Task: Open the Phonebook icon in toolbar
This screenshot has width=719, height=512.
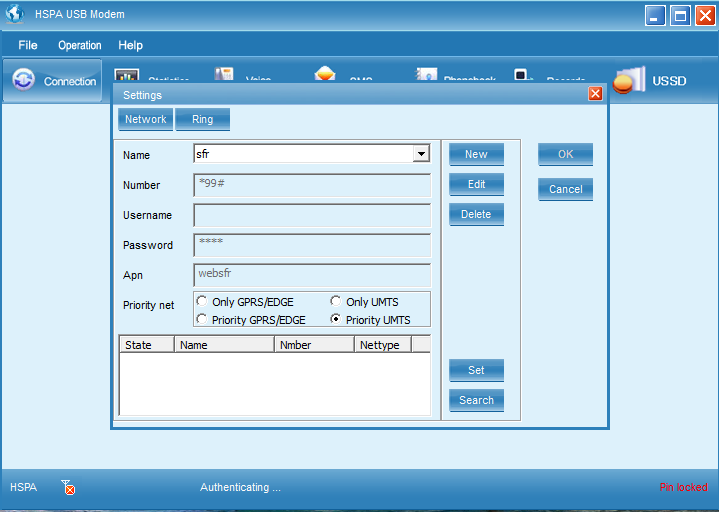Action: tap(426, 76)
